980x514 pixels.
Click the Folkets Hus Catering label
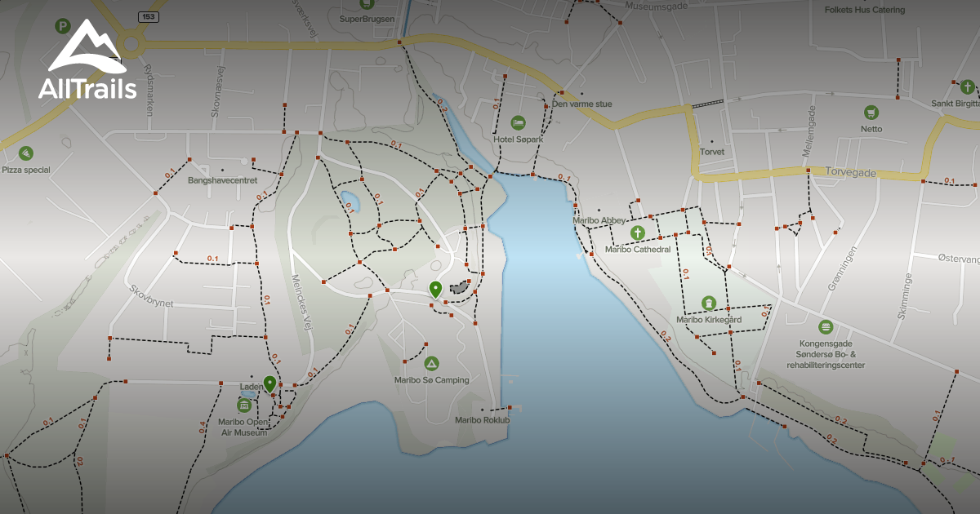(x=865, y=9)
